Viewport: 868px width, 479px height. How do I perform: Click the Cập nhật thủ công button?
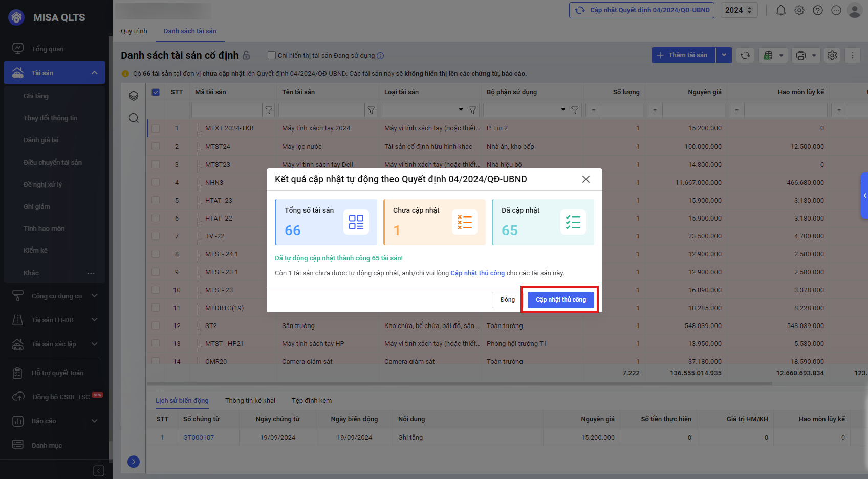[x=561, y=300]
